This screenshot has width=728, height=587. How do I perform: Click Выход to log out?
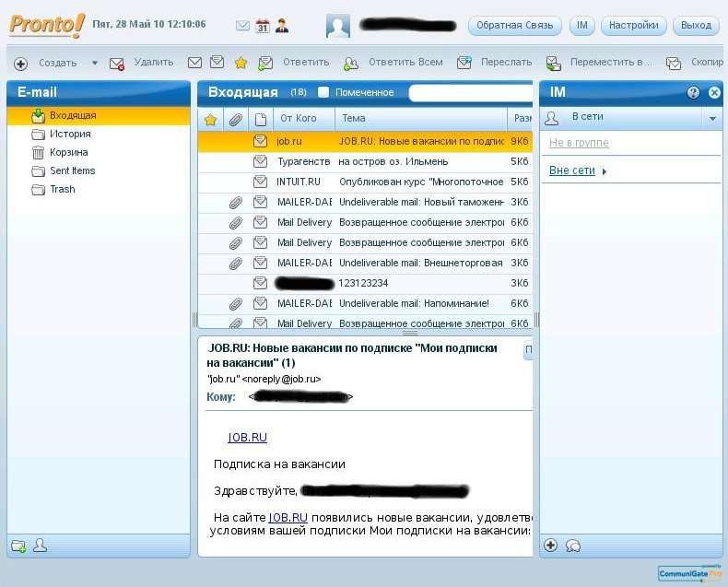(x=696, y=25)
